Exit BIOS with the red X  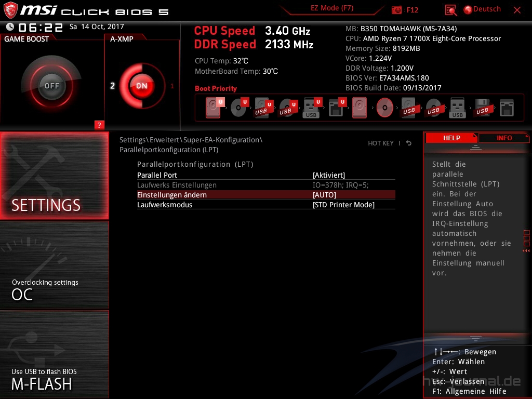coord(517,10)
